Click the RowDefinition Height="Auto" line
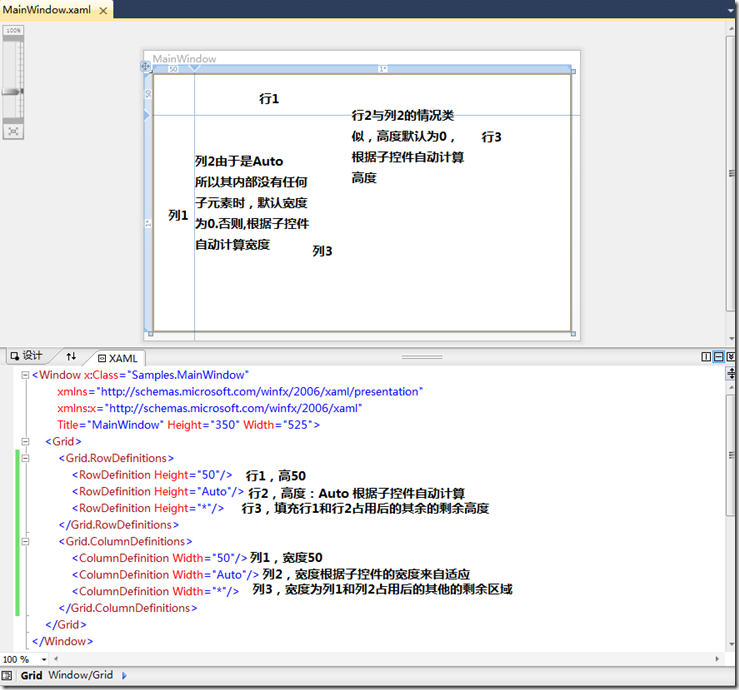Viewport: 739px width, 690px height. point(158,492)
